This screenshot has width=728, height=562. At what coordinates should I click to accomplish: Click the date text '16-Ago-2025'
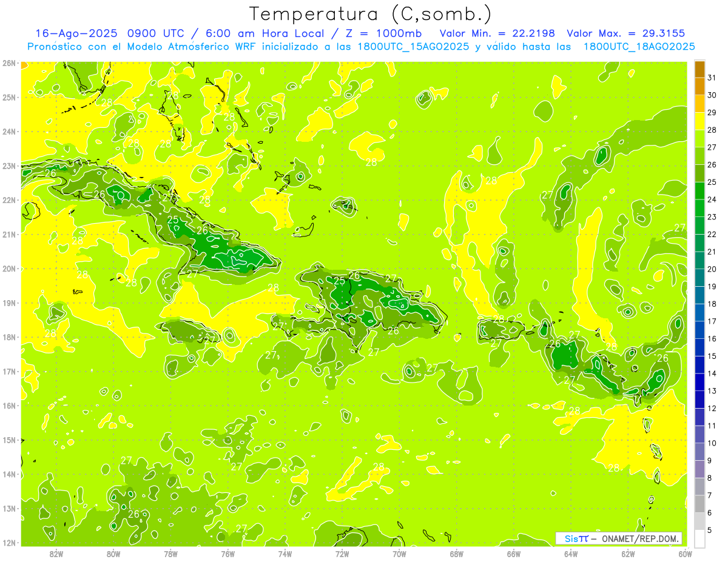click(x=77, y=33)
